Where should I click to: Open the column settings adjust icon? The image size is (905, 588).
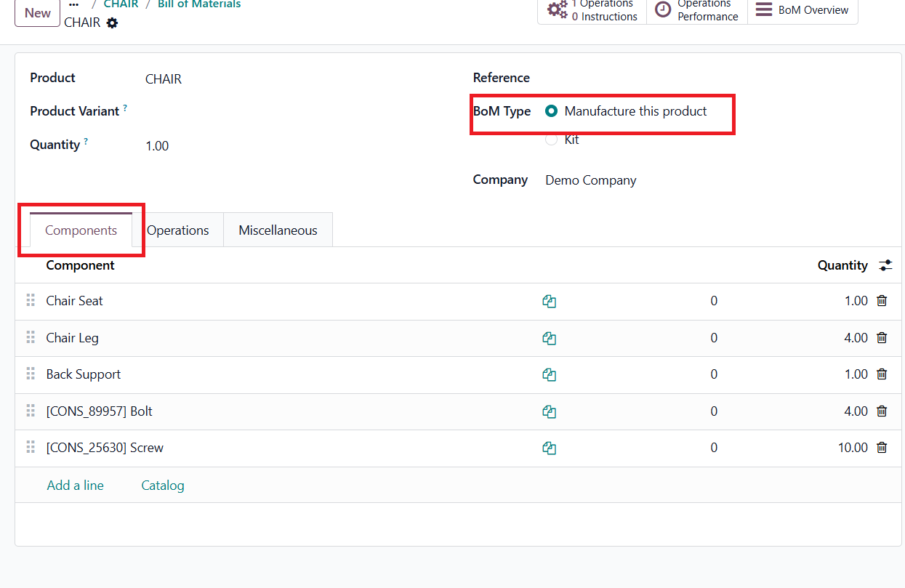885,265
